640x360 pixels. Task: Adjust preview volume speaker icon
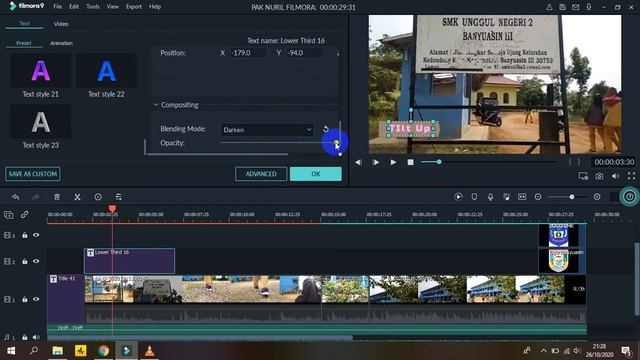click(616, 176)
